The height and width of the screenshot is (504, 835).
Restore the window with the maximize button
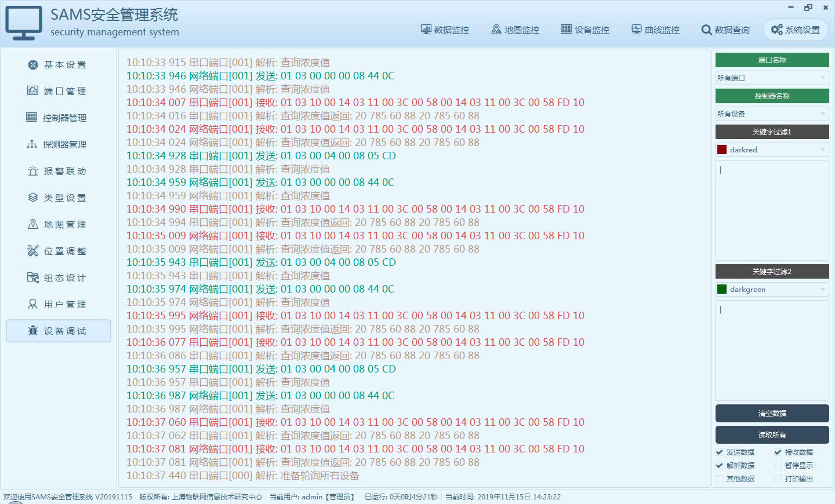point(808,8)
